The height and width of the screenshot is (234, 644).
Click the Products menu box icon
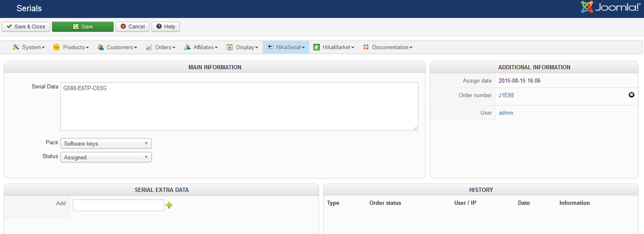pyautogui.click(x=57, y=48)
